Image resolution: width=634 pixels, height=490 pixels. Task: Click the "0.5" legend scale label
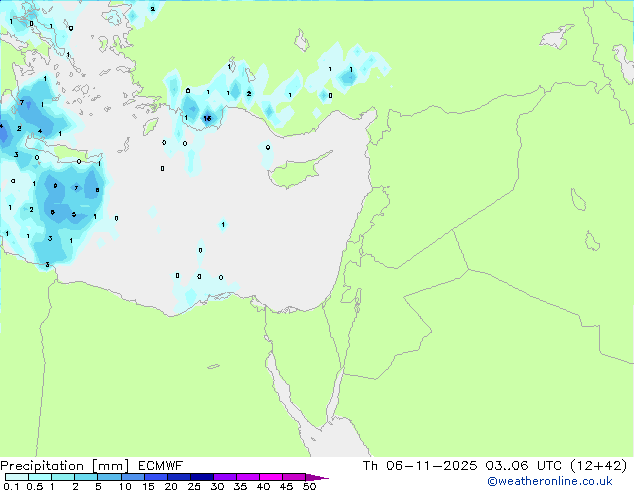click(35, 486)
